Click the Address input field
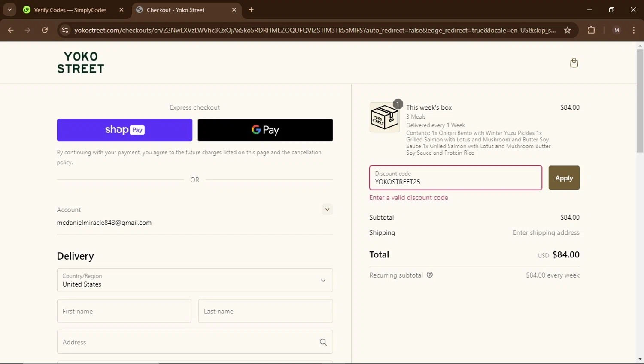 195,342
